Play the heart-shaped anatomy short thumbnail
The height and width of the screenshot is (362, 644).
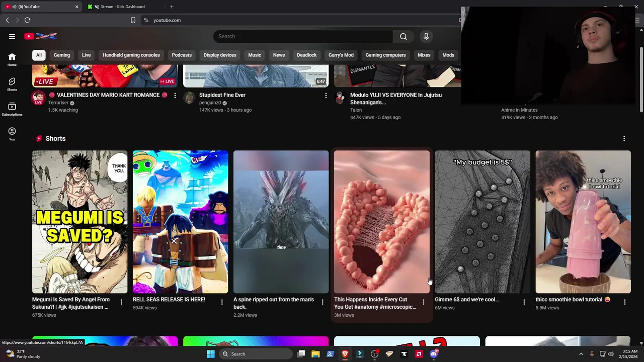(x=382, y=222)
